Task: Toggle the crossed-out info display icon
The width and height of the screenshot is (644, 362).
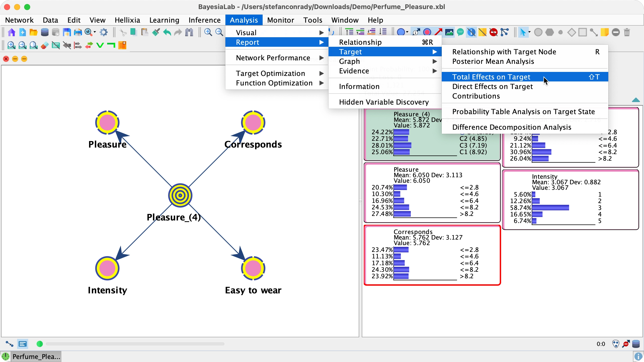Action: [x=471, y=32]
